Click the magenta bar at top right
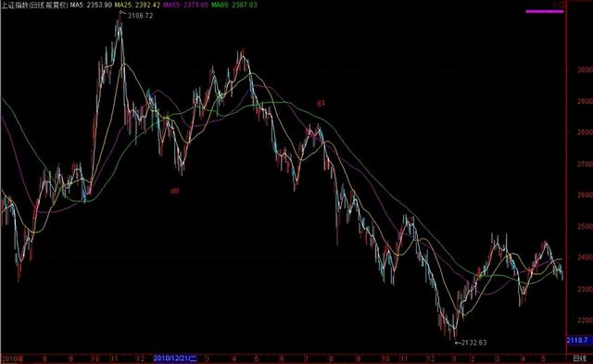The width and height of the screenshot is (593, 364). coord(545,12)
